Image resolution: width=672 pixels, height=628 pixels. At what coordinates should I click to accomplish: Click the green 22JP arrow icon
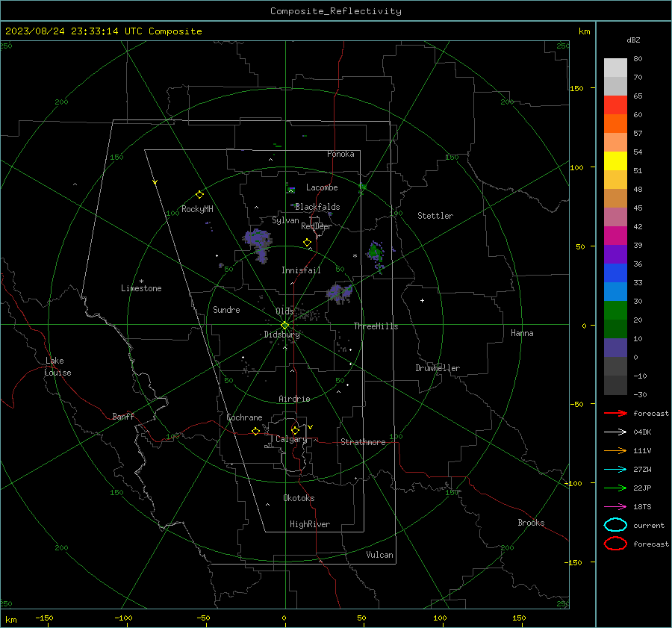click(x=615, y=488)
